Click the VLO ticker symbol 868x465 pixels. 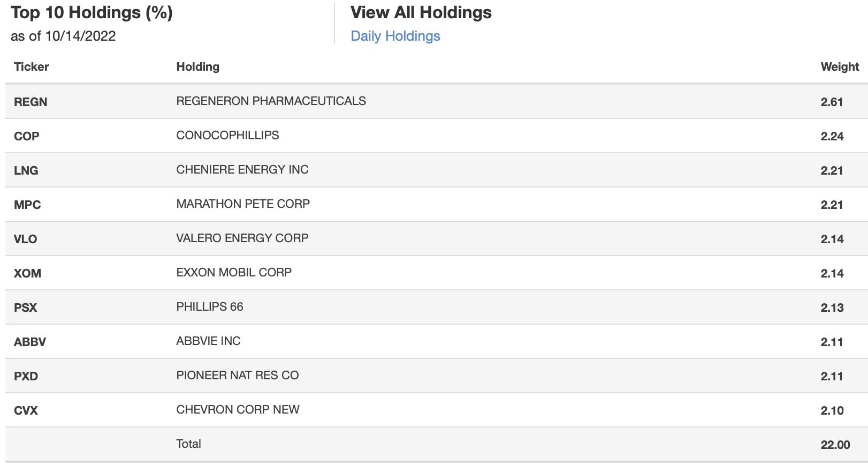(x=26, y=239)
